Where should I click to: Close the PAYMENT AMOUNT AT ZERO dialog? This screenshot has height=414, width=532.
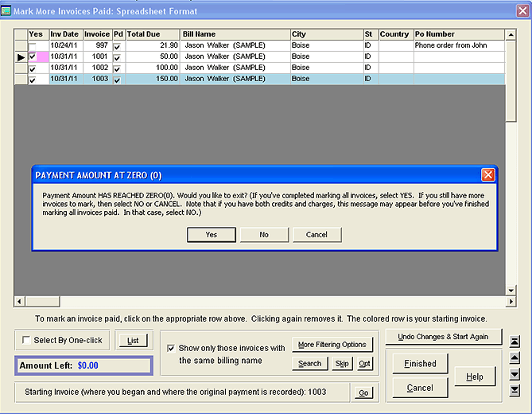[x=488, y=175]
